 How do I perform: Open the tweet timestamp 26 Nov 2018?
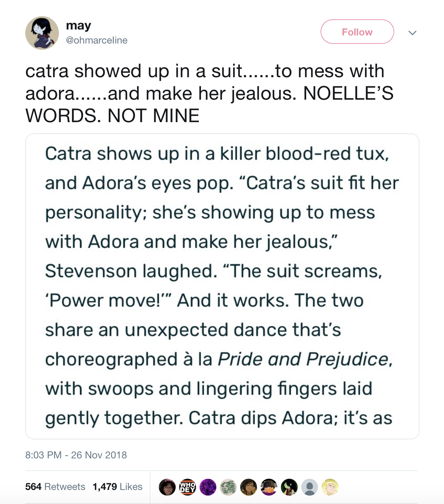[76, 455]
